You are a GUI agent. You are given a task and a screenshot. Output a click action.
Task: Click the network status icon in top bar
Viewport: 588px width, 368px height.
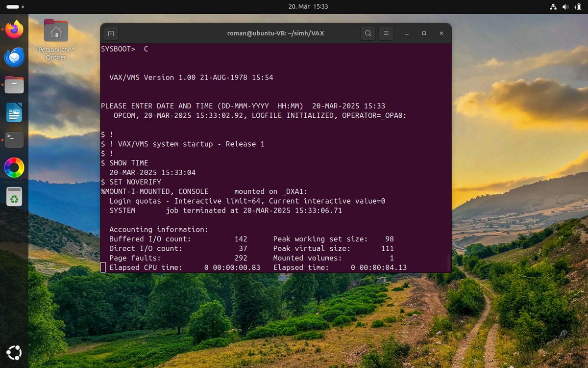tap(553, 7)
